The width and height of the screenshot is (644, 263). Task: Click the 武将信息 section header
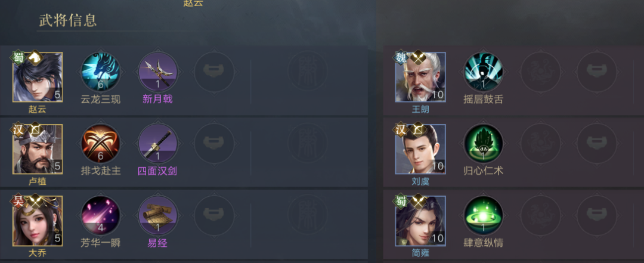tap(68, 20)
